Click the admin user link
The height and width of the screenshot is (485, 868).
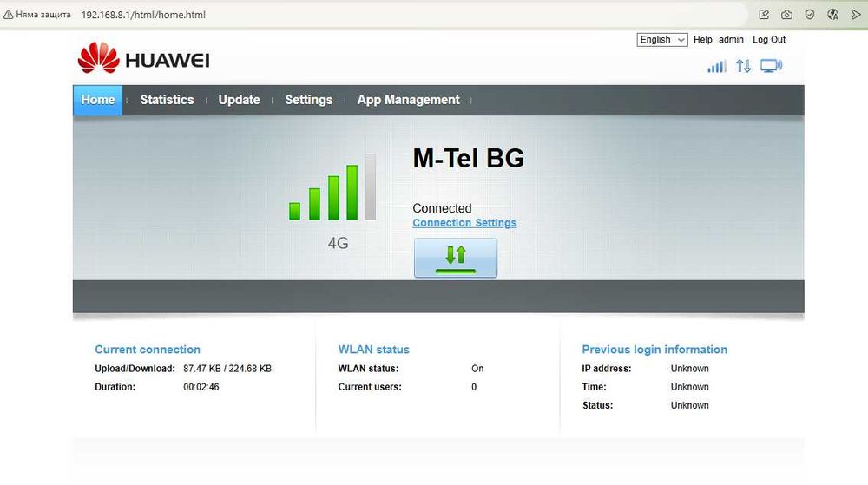coord(731,40)
